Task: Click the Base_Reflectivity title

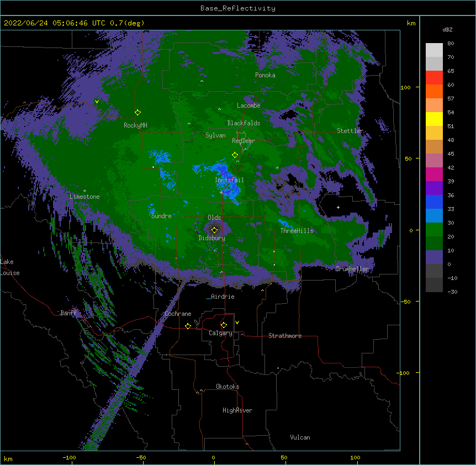Action: [x=238, y=8]
